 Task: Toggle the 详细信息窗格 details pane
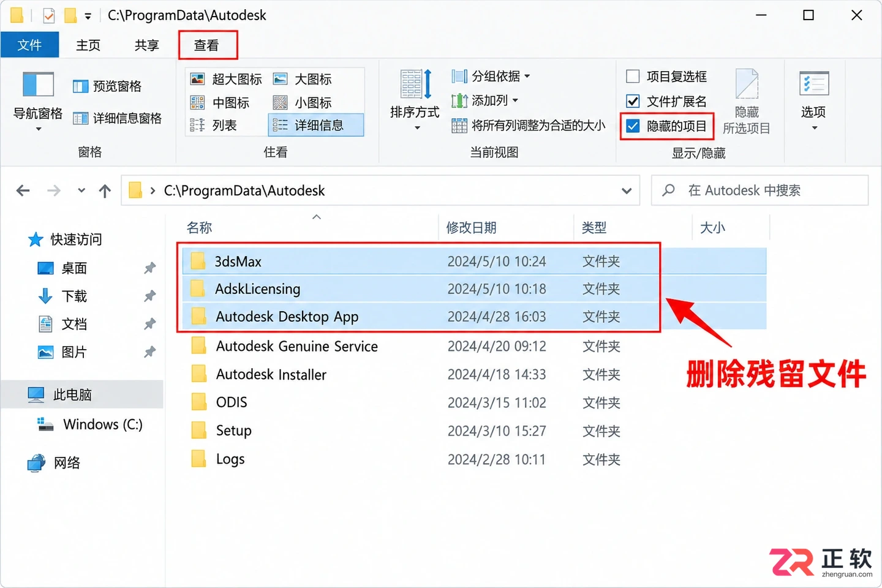click(118, 118)
